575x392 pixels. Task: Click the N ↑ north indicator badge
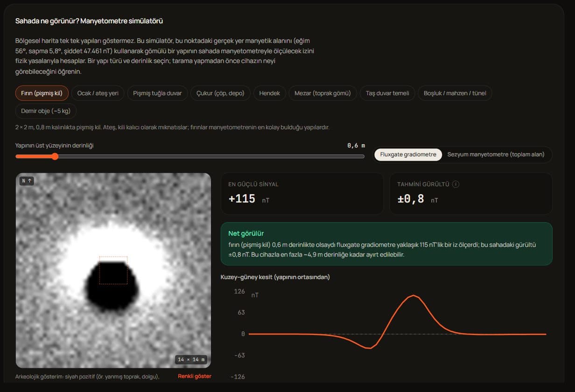pyautogui.click(x=27, y=181)
